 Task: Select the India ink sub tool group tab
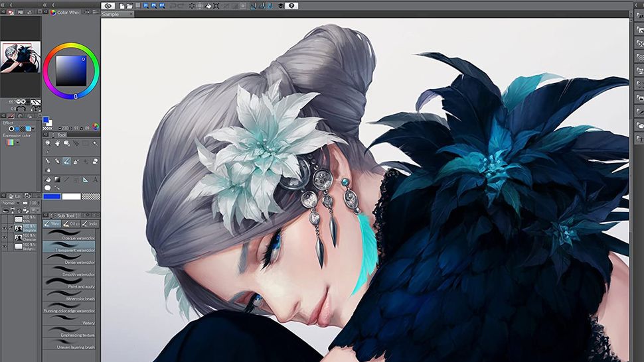pos(90,223)
